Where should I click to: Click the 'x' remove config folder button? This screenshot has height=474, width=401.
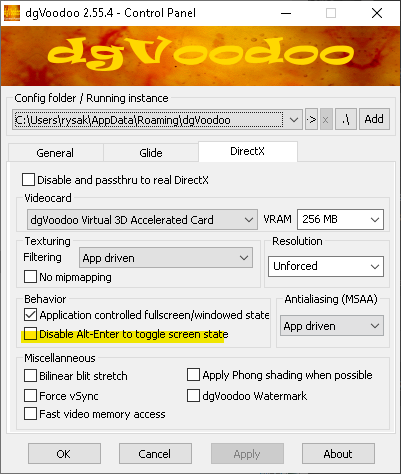(326, 119)
